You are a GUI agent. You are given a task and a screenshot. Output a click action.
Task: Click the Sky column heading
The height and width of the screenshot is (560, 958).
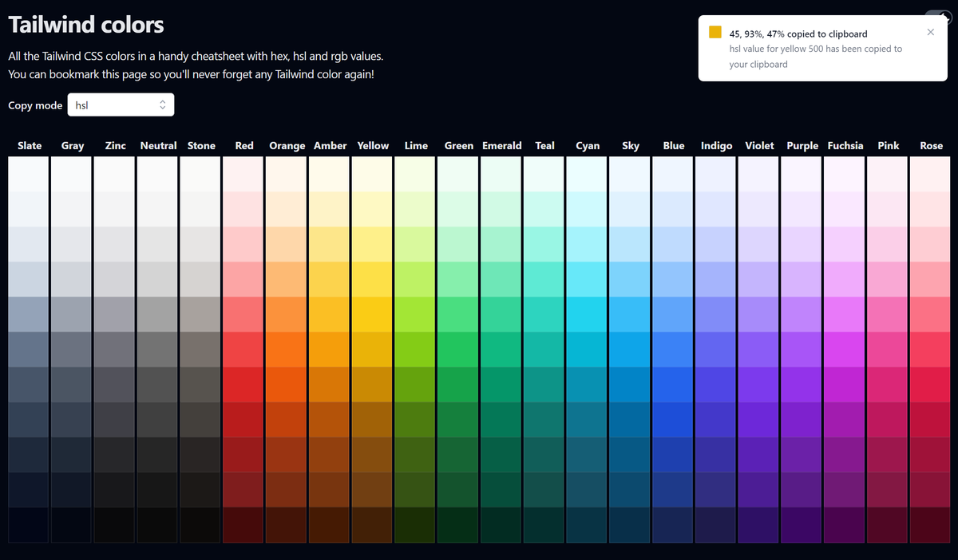coord(631,146)
